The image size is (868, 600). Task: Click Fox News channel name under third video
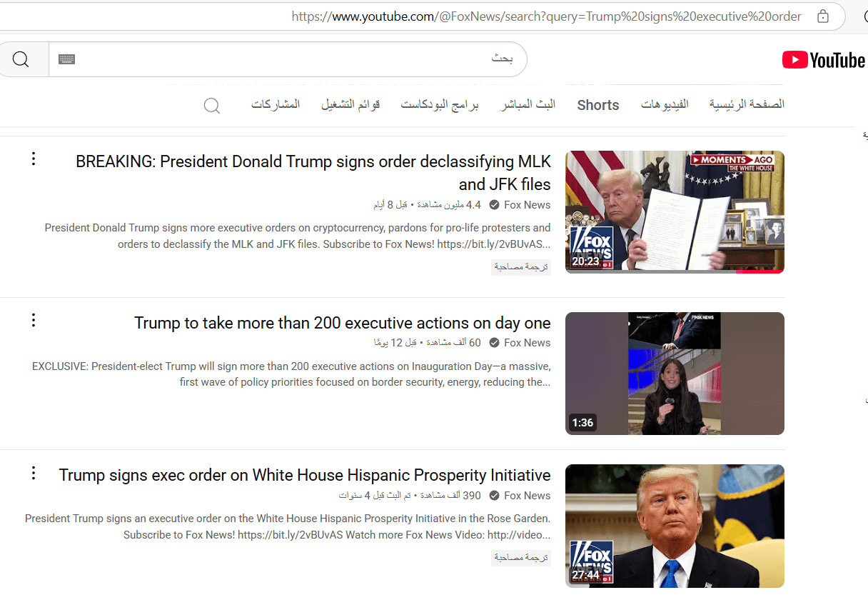click(x=528, y=496)
